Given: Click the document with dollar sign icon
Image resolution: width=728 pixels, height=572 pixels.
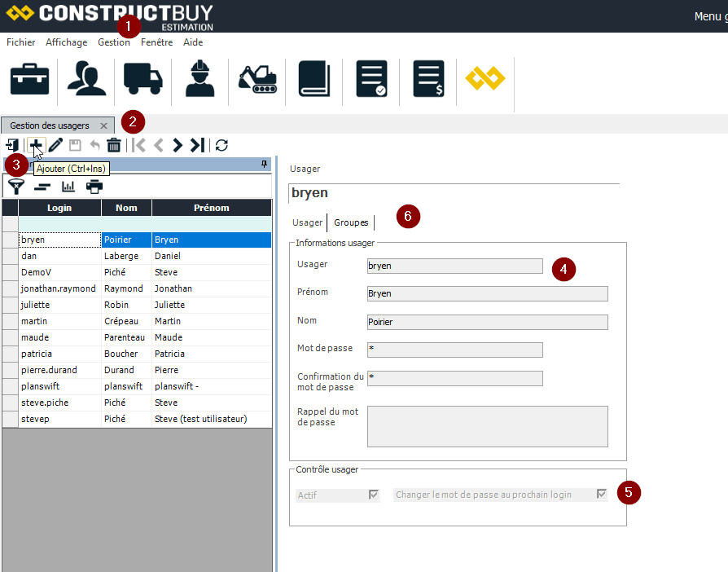Looking at the screenshot, I should 428,79.
